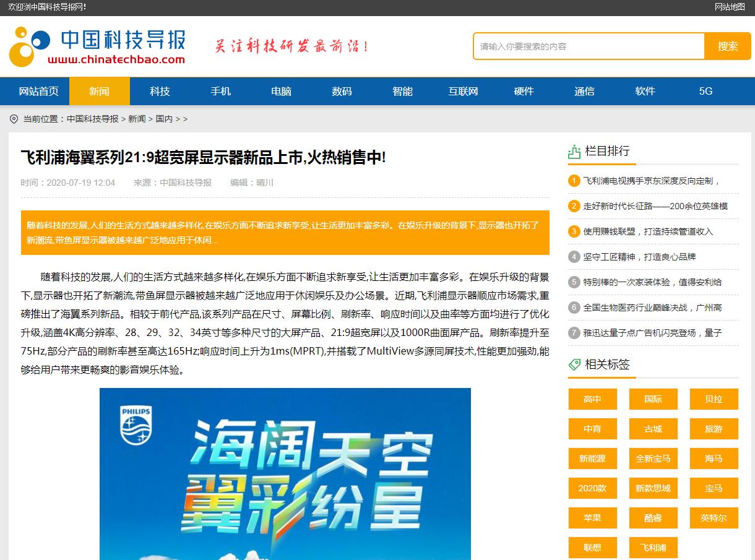Viewport: 755px width, 560px height.
Task: Click the 新闻 breadcrumb link
Action: click(x=137, y=119)
